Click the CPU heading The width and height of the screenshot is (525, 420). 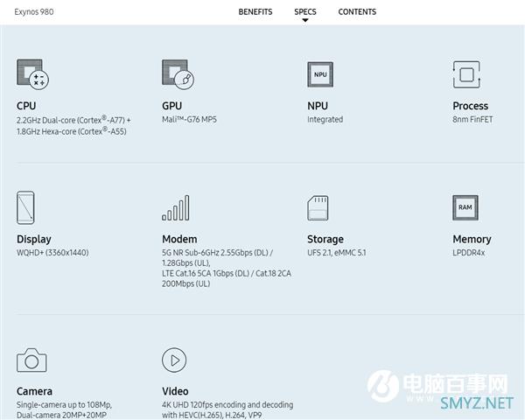click(26, 106)
